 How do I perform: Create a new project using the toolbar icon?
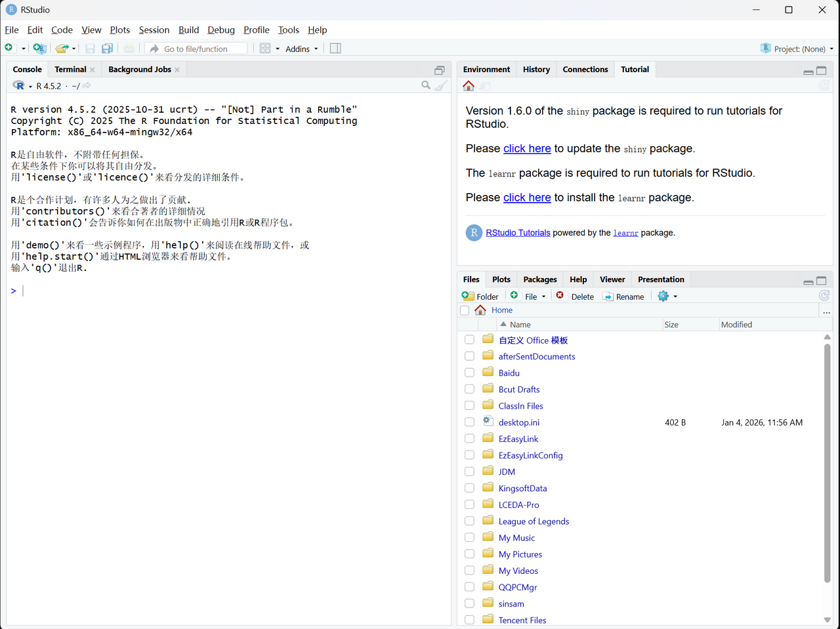[39, 48]
